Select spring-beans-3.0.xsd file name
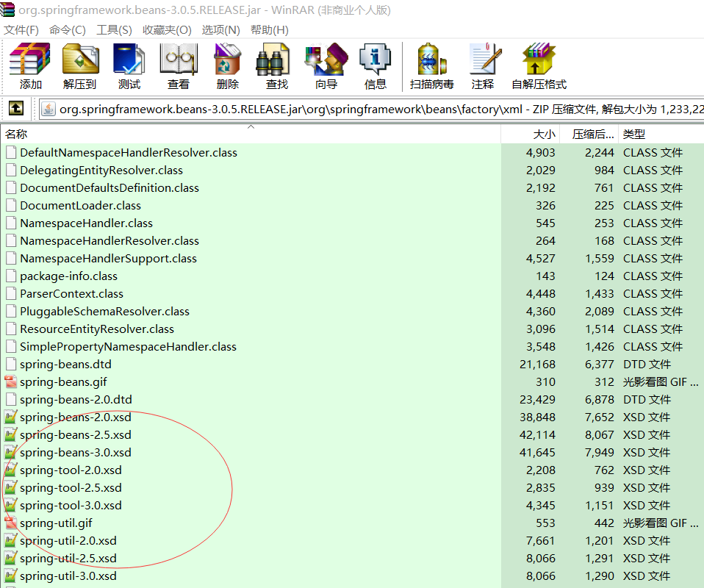 tap(76, 452)
